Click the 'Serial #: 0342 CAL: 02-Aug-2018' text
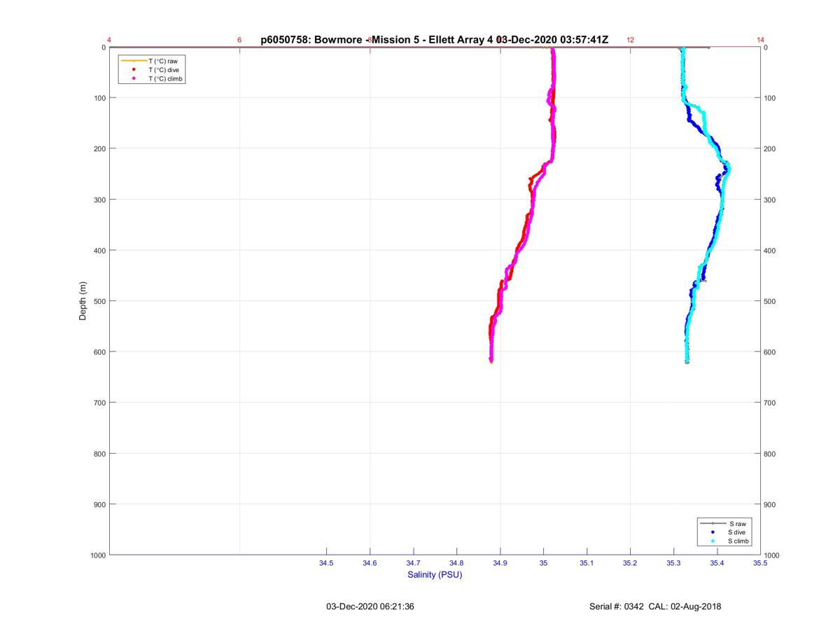The height and width of the screenshot is (624, 840). tap(655, 606)
